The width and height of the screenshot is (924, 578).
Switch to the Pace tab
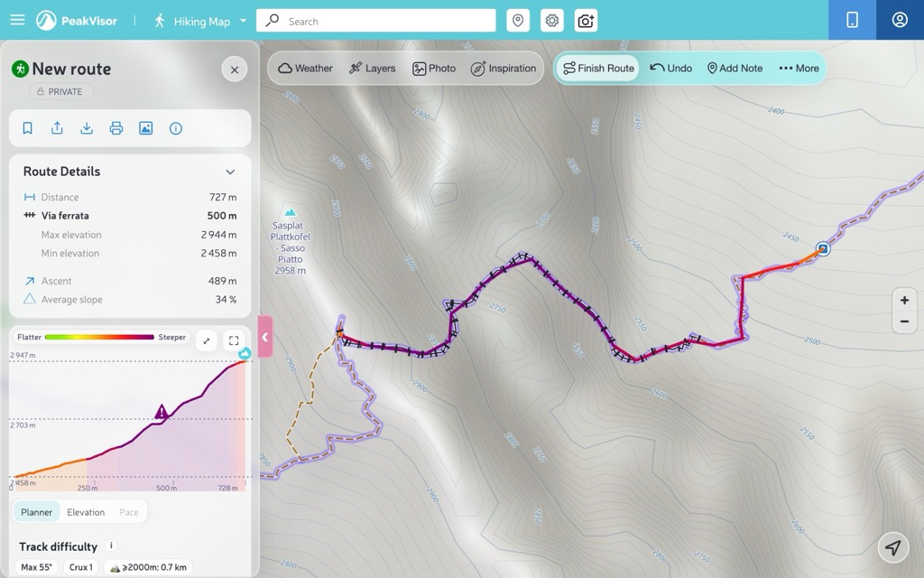coord(128,512)
